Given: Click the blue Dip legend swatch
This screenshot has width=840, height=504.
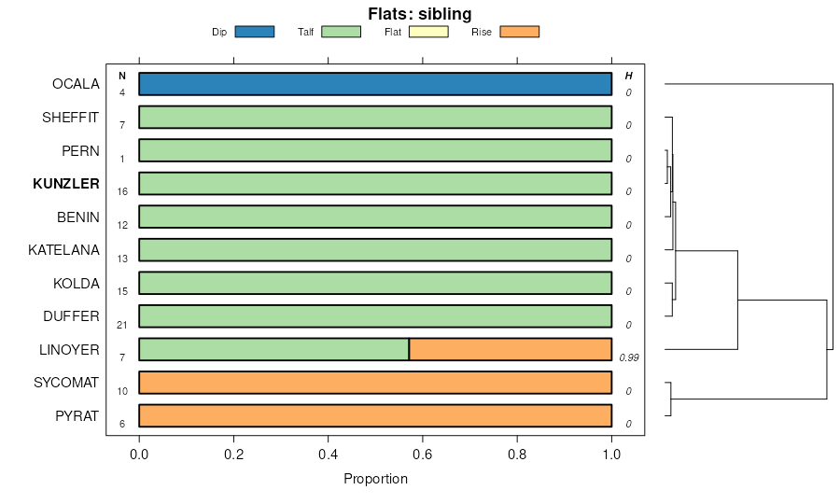Looking at the screenshot, I should [x=254, y=32].
